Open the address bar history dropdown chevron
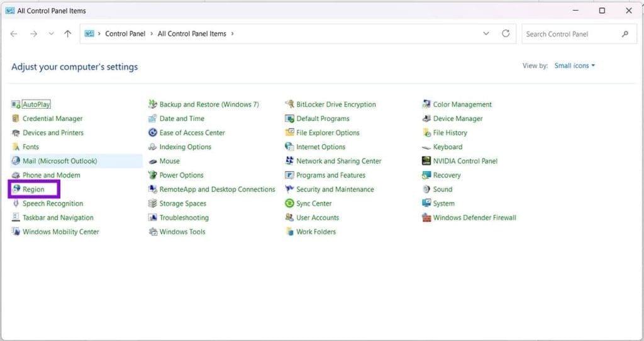Screen dimensions: 644x341 point(486,34)
